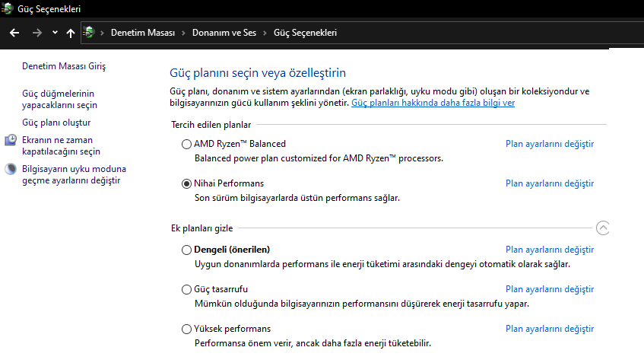Open Güç planı oluştur in sidebar
Viewport: 644px width, 363px height.
tap(56, 123)
